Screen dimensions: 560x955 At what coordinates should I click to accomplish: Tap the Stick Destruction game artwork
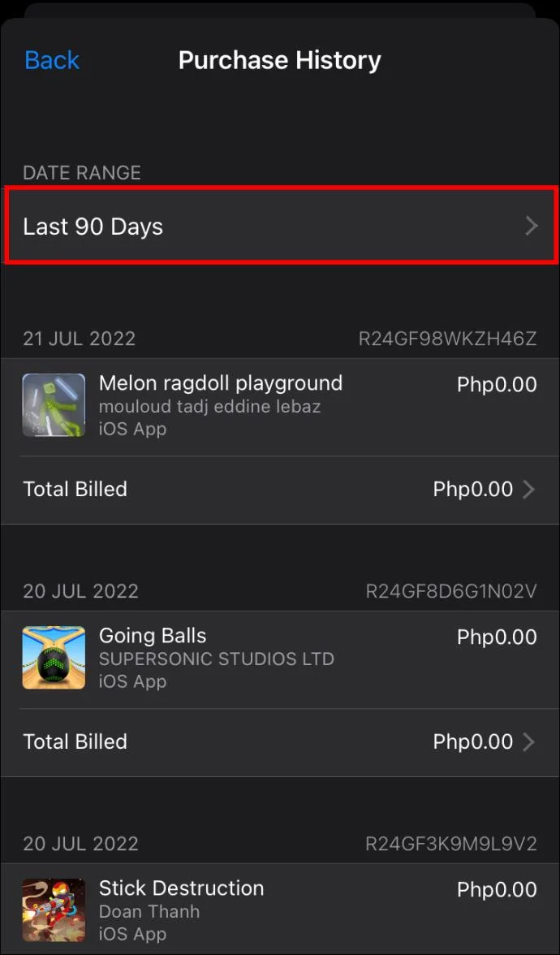click(x=54, y=910)
